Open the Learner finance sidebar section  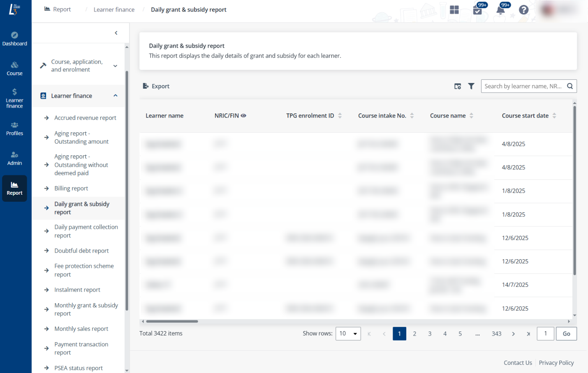[15, 97]
